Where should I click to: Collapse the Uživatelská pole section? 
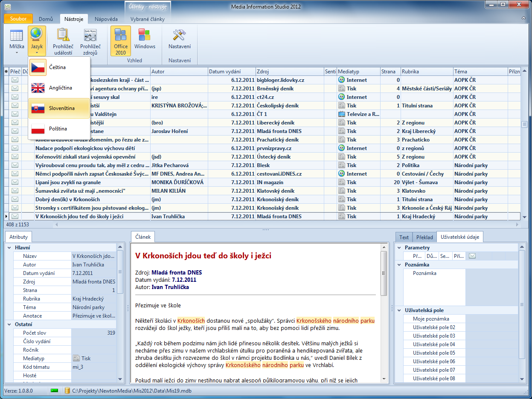tap(399, 310)
